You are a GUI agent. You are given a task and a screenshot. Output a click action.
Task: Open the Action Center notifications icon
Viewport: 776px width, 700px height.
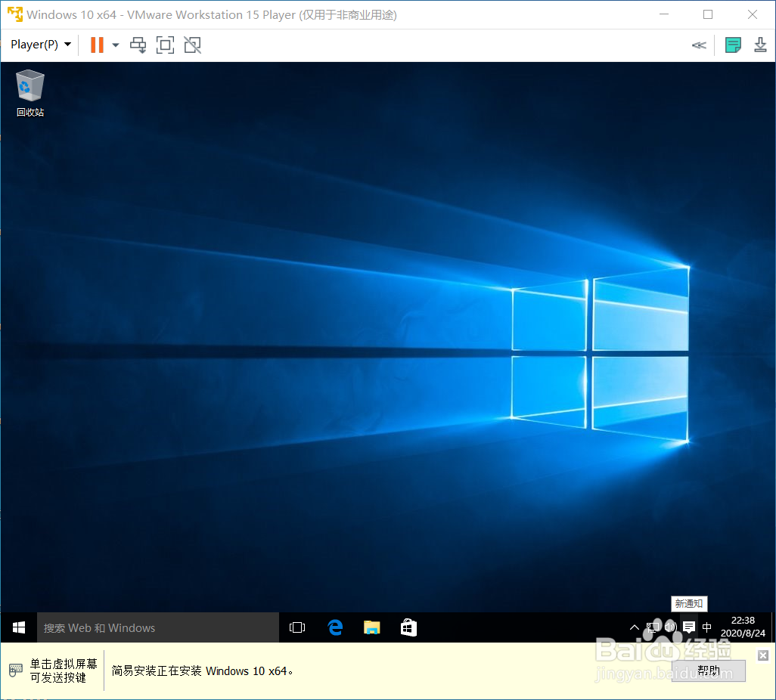(688, 627)
